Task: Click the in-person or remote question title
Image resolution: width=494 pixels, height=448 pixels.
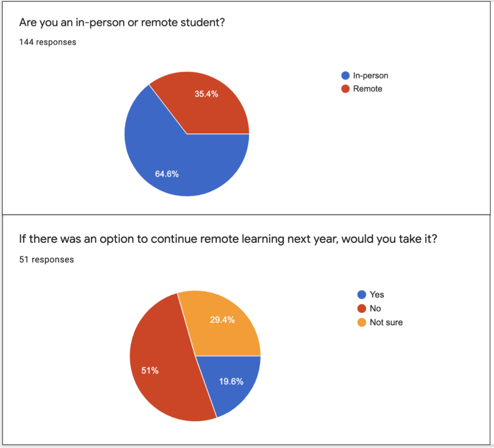Action: [x=122, y=23]
